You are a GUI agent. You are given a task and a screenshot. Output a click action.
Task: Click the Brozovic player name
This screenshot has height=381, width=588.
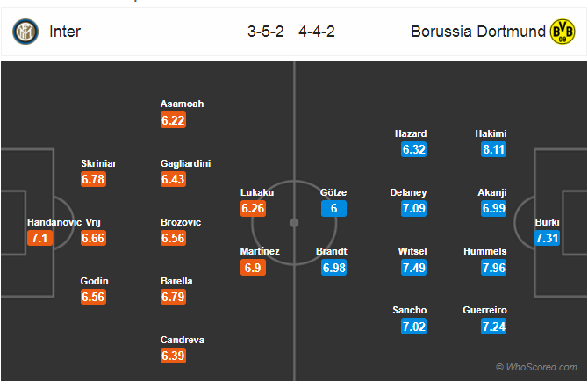(x=181, y=222)
